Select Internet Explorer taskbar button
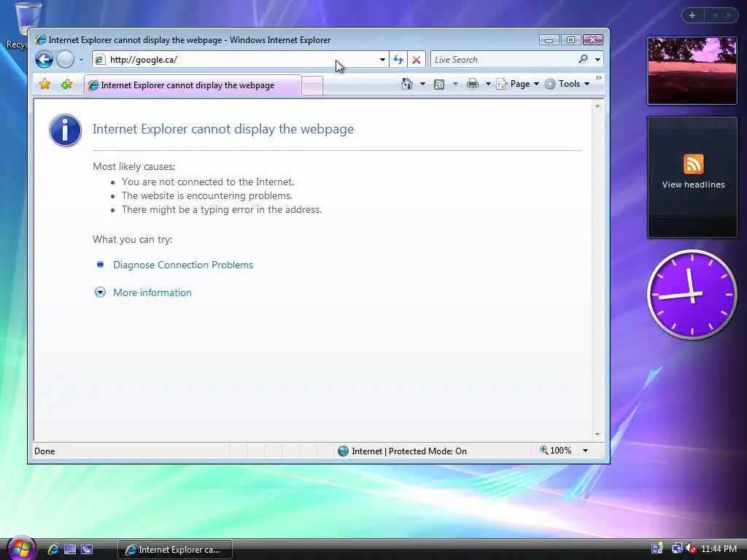 coord(175,550)
